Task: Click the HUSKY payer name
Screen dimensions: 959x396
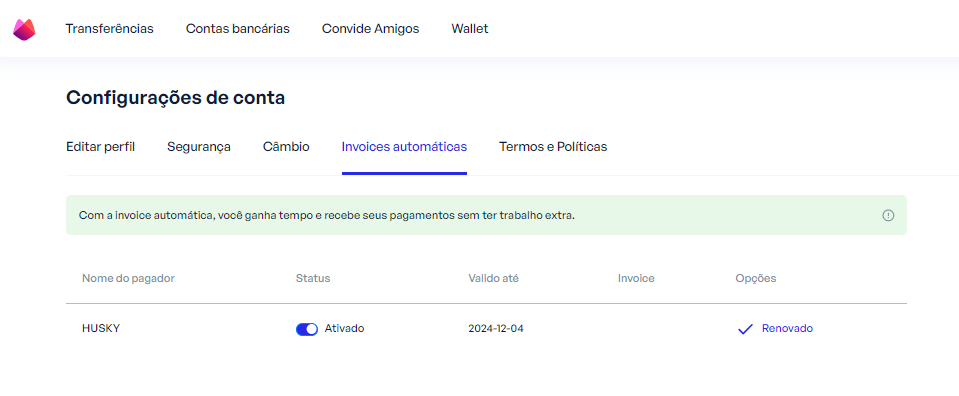Action: [101, 329]
